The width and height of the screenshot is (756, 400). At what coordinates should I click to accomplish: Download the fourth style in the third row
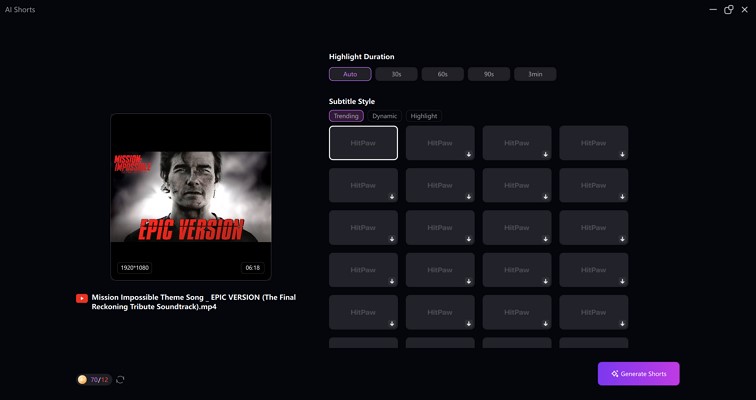coord(622,239)
